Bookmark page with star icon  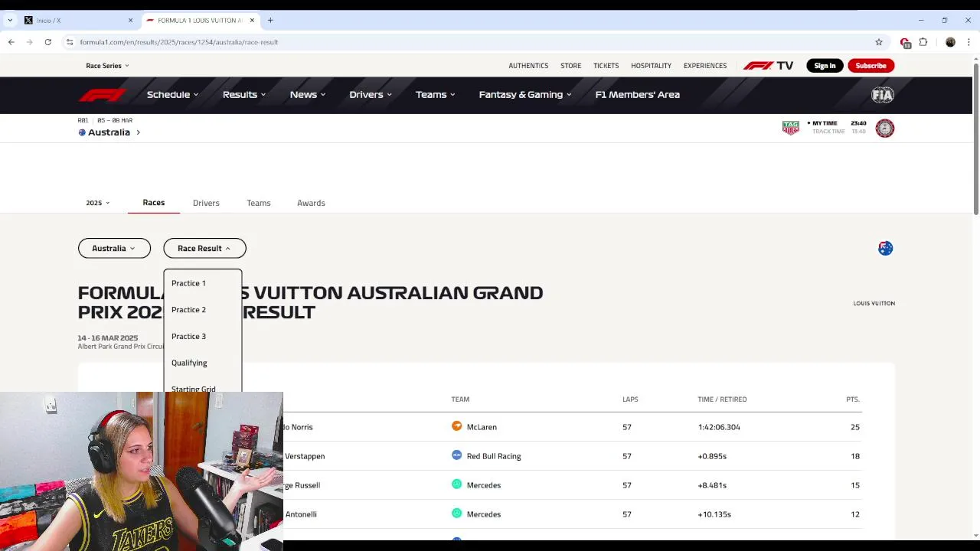click(879, 42)
